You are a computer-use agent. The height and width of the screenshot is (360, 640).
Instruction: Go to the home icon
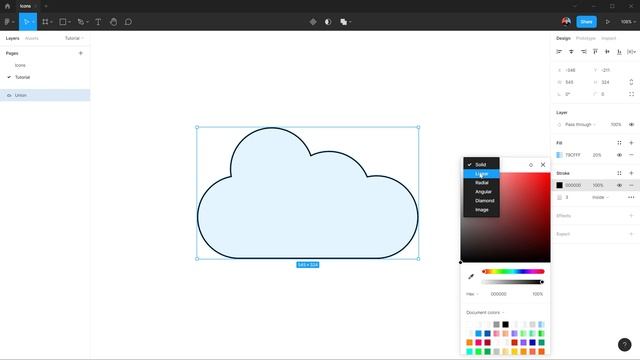pyautogui.click(x=7, y=6)
